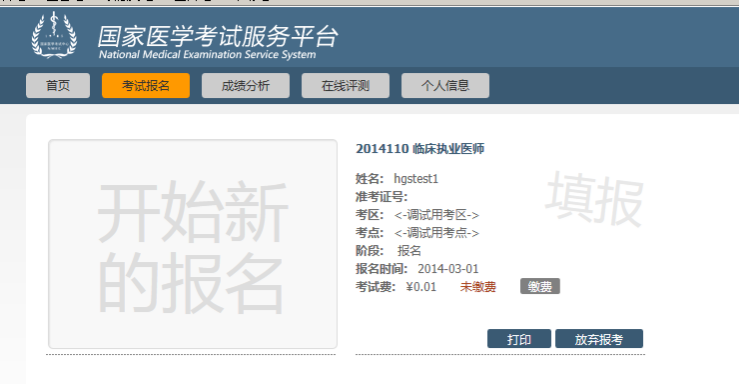Click the 未缴费 unpaid status text
This screenshot has height=384, width=740.
478,287
